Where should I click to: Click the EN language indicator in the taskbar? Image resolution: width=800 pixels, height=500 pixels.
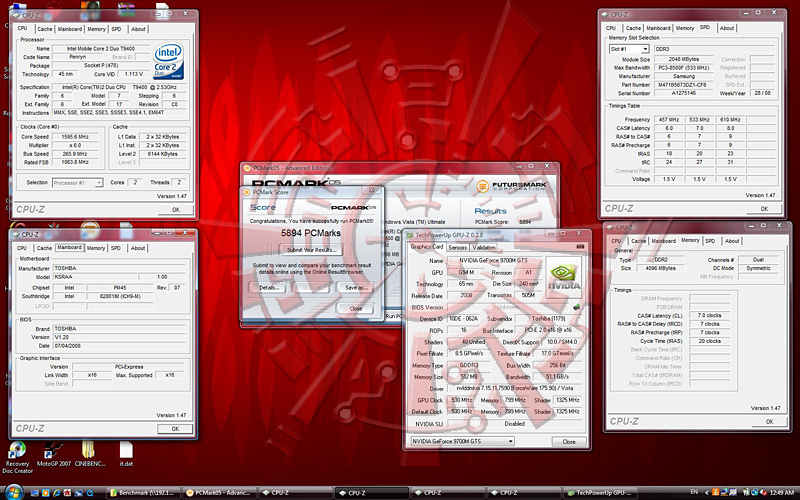coord(694,492)
